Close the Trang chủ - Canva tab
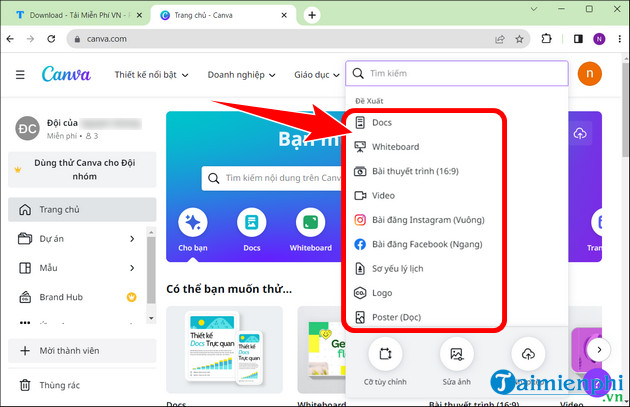The image size is (630, 407). [284, 15]
